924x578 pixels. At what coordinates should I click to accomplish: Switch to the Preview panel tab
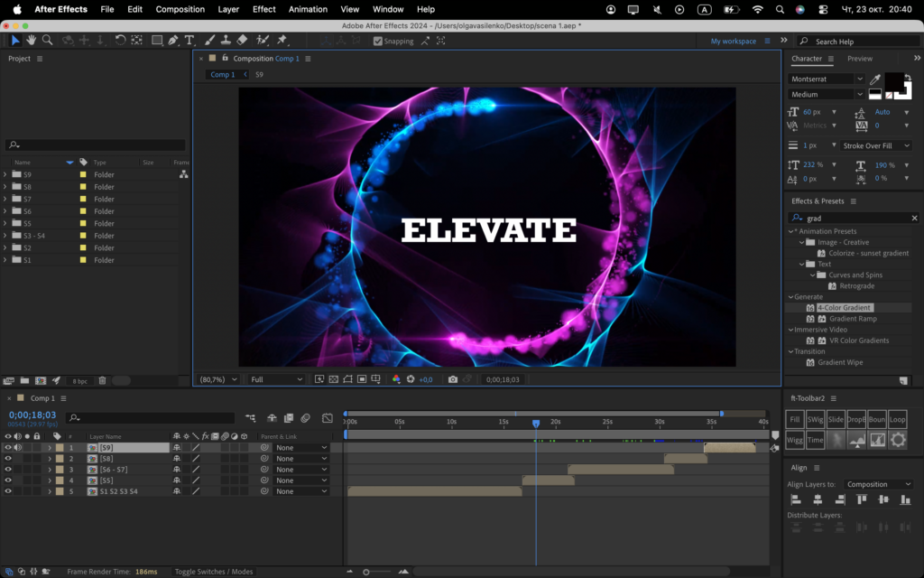860,59
